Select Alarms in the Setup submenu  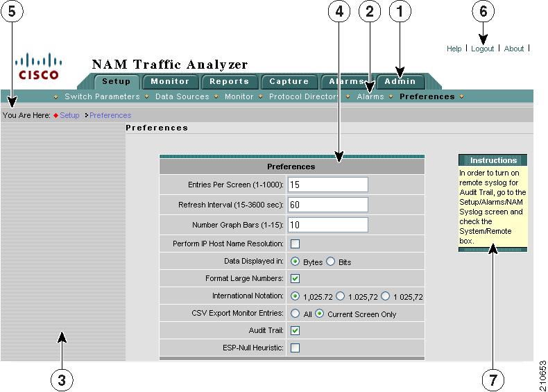click(370, 96)
